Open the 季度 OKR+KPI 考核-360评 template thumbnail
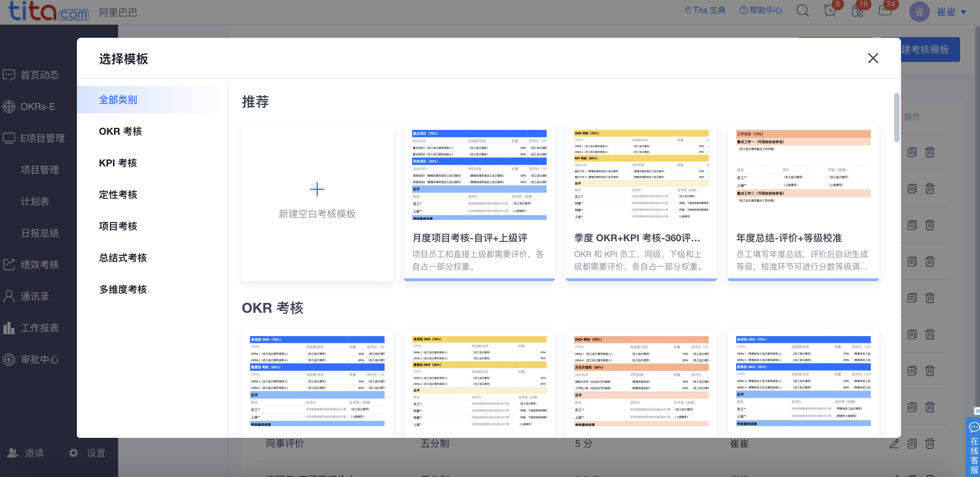This screenshot has width=980, height=477. 641,175
